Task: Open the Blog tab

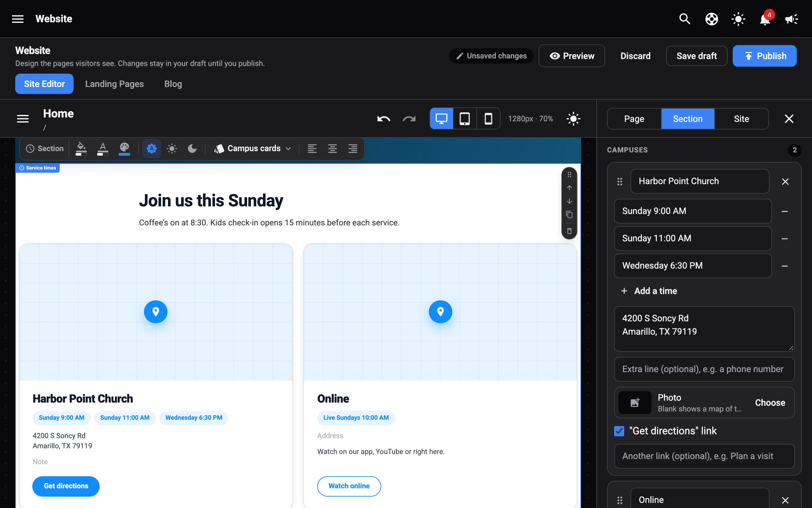Action: pyautogui.click(x=173, y=84)
